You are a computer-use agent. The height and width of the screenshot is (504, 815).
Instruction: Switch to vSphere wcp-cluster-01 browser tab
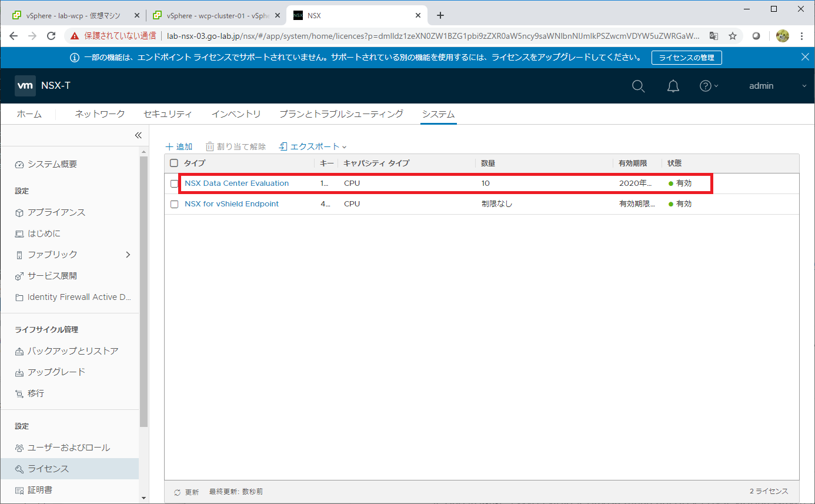coord(216,16)
